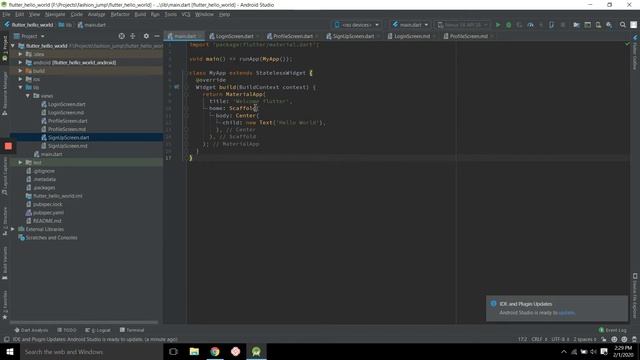Open the Flutter Outline side tab
The height and width of the screenshot is (360, 640).
635,52
